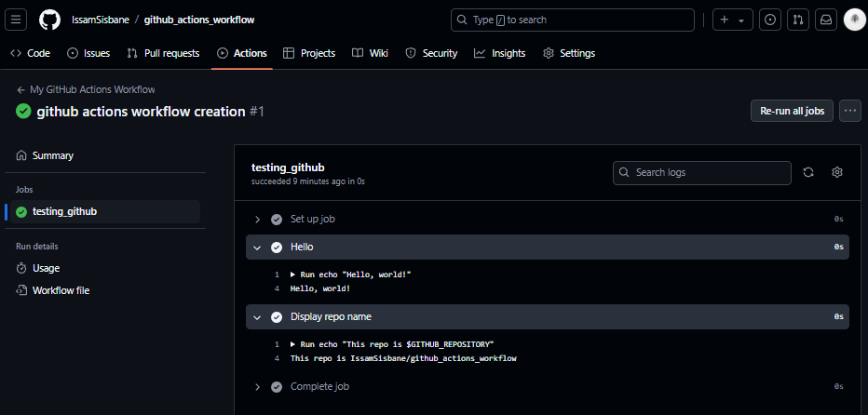The width and height of the screenshot is (868, 415).
Task: Open the Insights tab
Action: [x=500, y=53]
